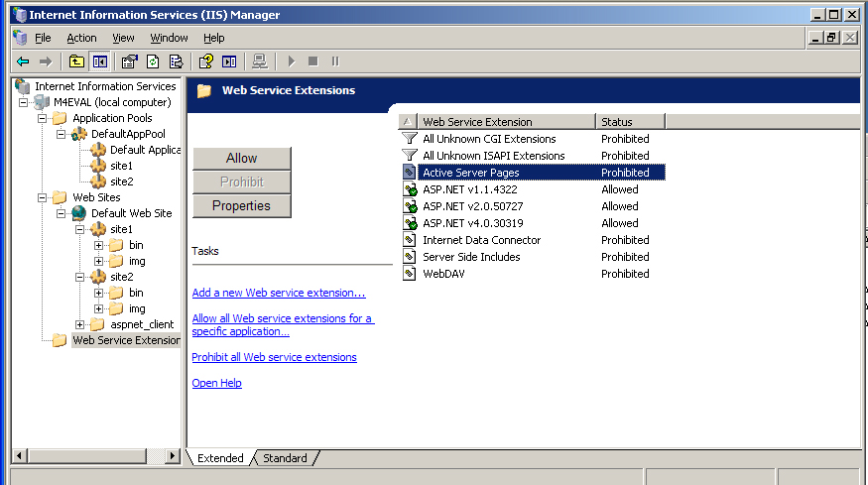Click the Allow button
Screen dimensions: 868x485
click(241, 159)
